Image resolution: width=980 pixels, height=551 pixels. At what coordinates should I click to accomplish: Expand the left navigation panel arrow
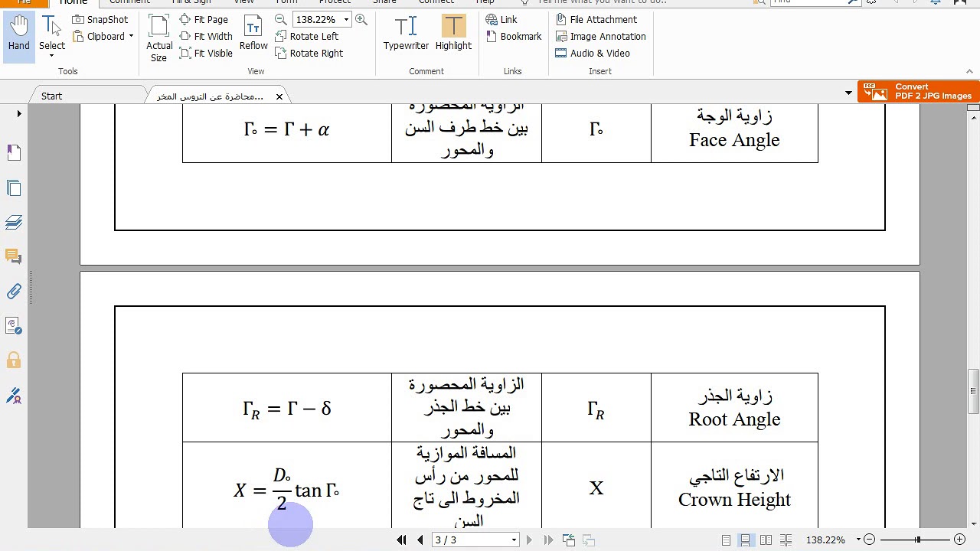pos(19,114)
